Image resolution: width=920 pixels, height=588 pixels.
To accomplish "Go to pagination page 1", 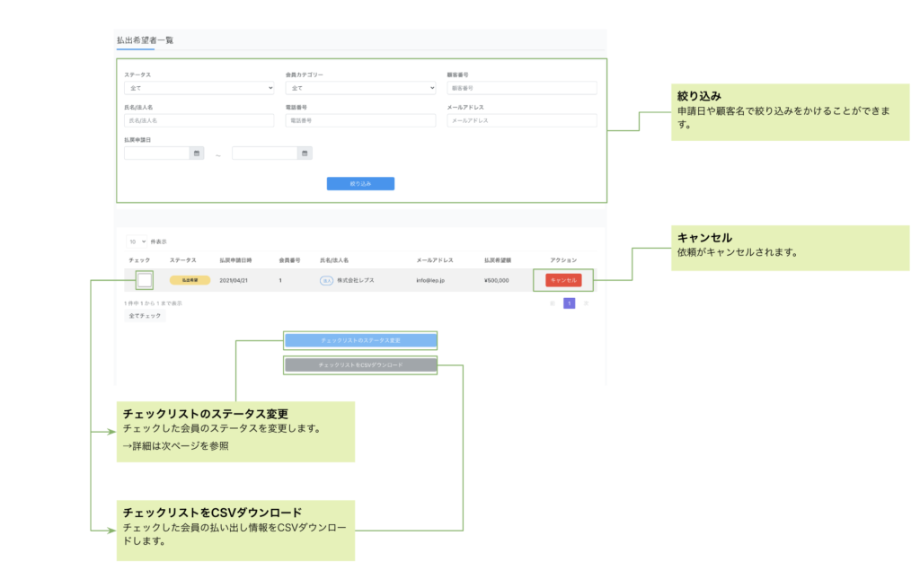I will [569, 303].
